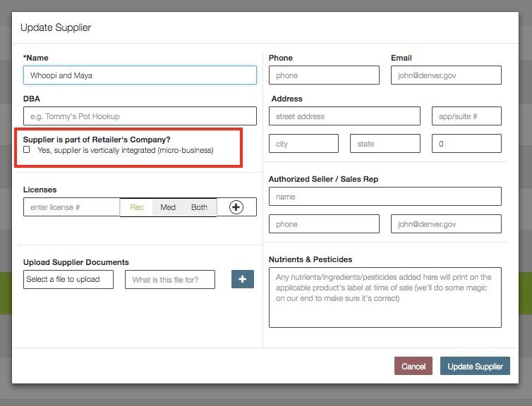Click the Nutrients & Pesticides text area
Viewport: 532px width, 406px height.
tap(385, 297)
